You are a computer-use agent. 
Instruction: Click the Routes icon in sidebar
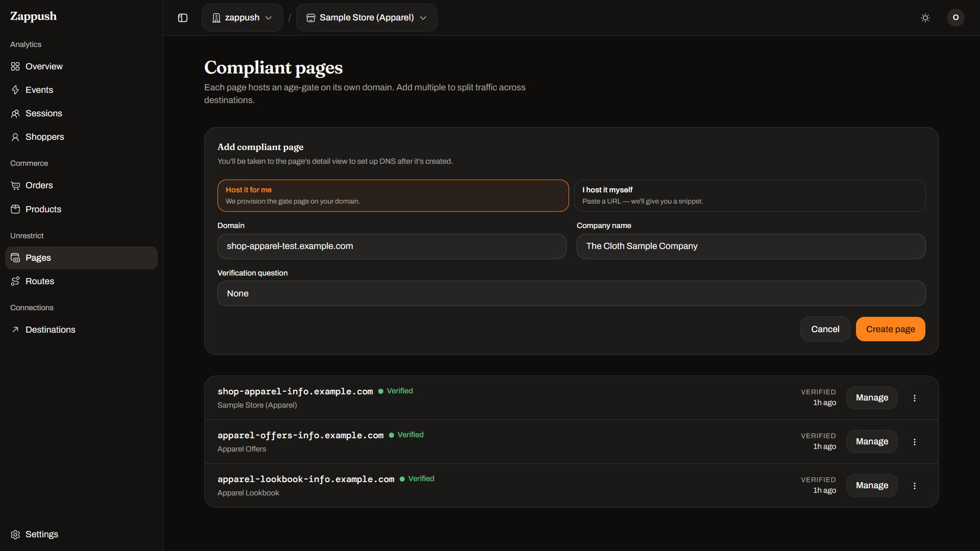15,281
